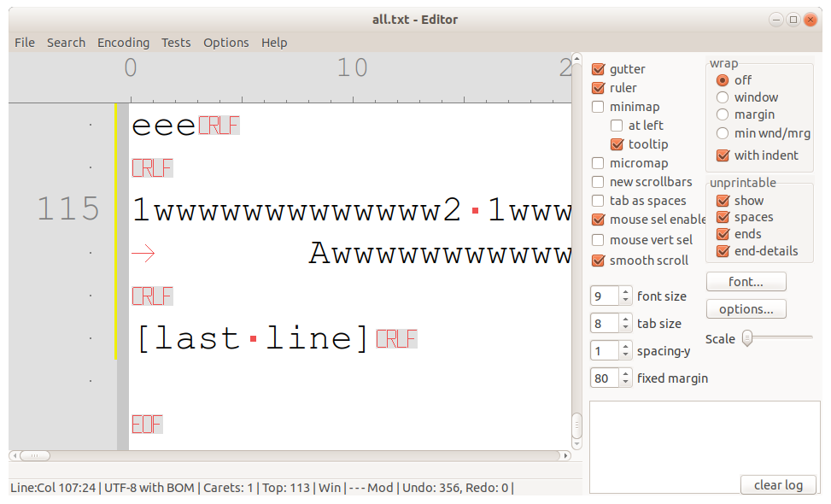Open the Tests menu

point(176,42)
